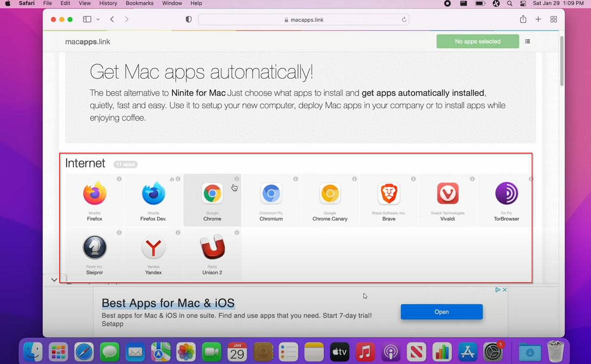This screenshot has height=364, width=591.
Task: Toggle Google Chrome for installation
Action: [x=212, y=195]
